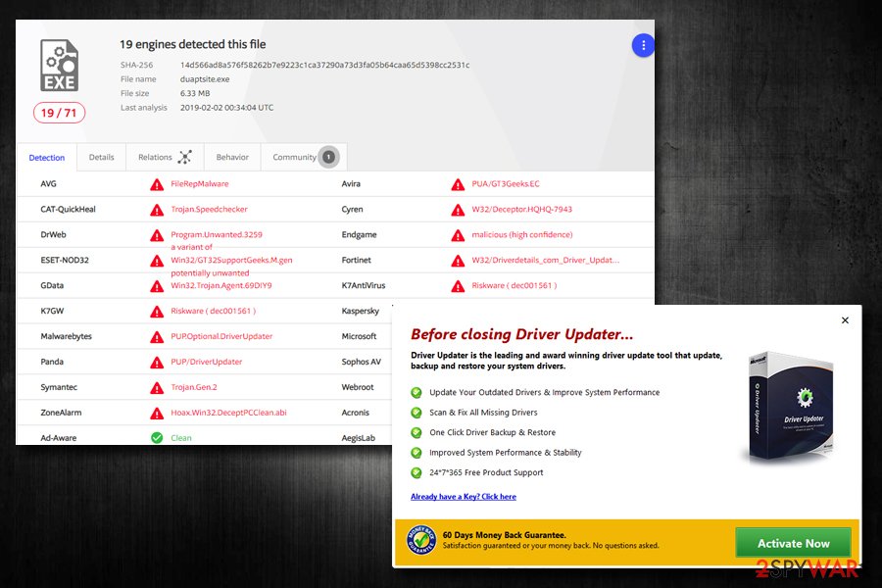
Task: Click the PUP/DriverUpdater result from Panda
Action: [x=207, y=362]
